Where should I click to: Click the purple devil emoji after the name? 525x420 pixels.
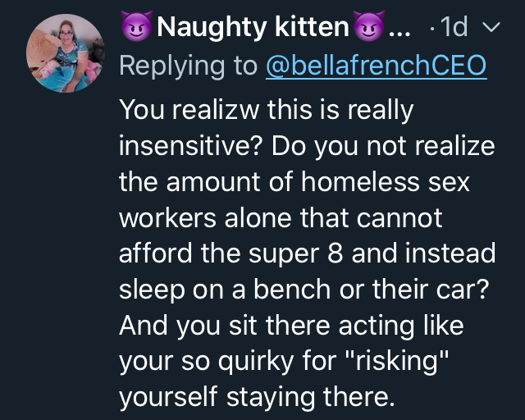(367, 28)
